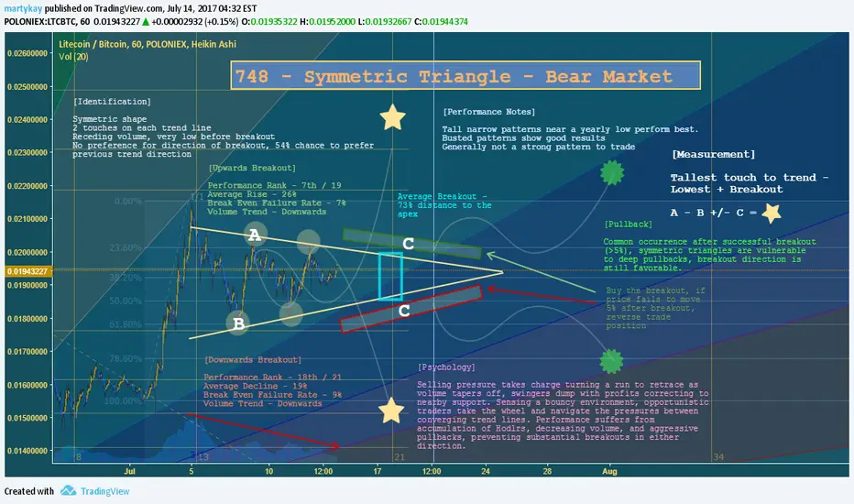The image size is (854, 504).
Task: Click the C:0.01944374 close price value
Action: [x=441, y=22]
